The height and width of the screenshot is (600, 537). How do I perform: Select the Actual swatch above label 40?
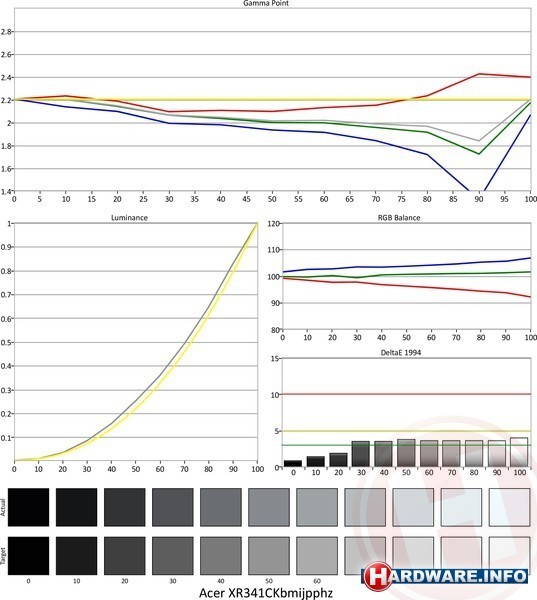point(221,507)
